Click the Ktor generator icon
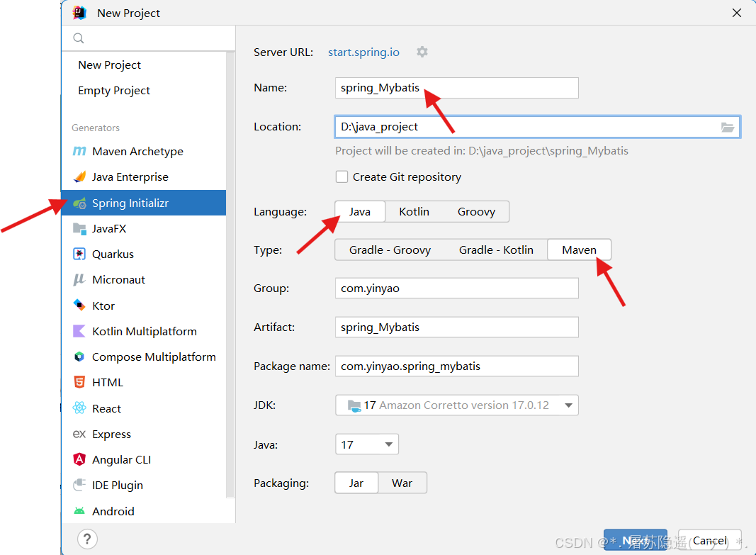This screenshot has width=756, height=555. pyautogui.click(x=79, y=305)
